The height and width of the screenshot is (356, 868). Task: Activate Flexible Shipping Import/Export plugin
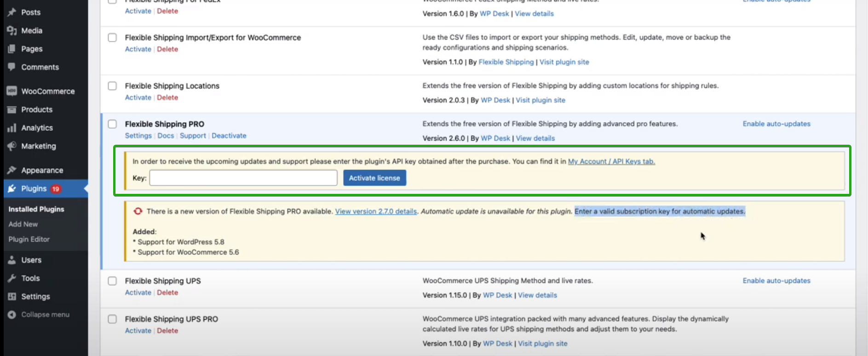pos(138,49)
